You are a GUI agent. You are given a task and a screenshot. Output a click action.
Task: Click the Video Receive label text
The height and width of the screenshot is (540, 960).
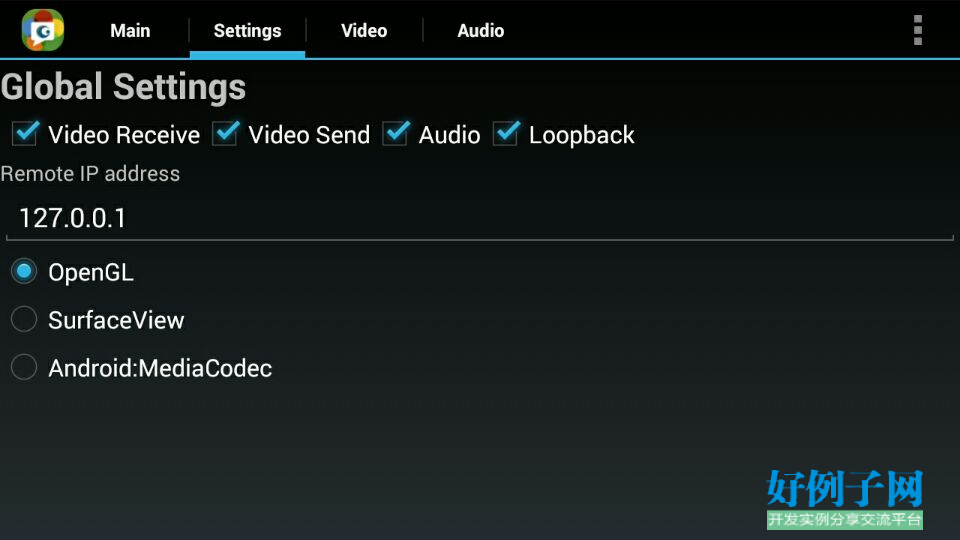[x=124, y=135]
